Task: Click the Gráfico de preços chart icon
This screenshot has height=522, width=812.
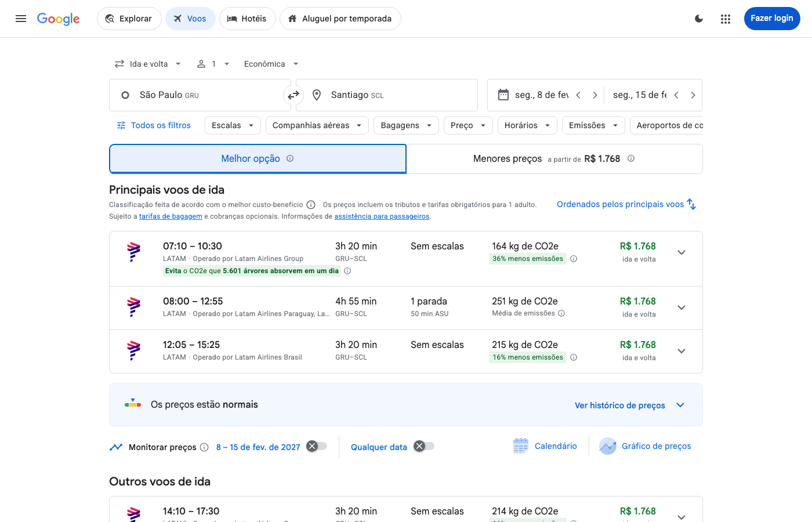Action: tap(608, 446)
